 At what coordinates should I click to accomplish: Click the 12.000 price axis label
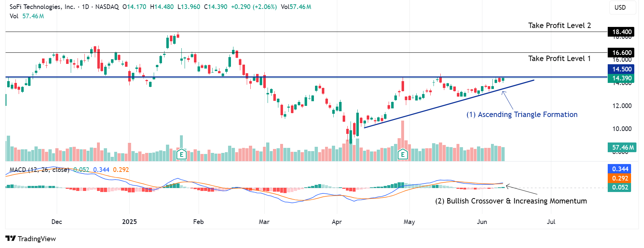pyautogui.click(x=622, y=106)
